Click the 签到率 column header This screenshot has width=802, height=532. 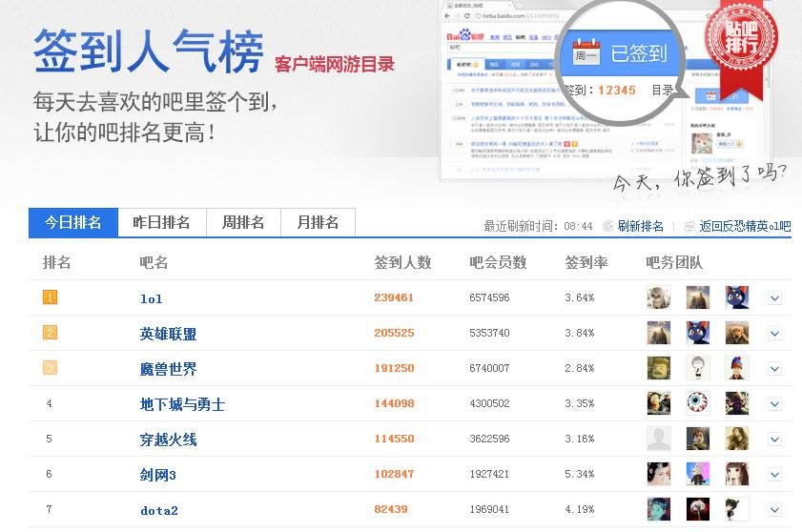[x=586, y=262]
